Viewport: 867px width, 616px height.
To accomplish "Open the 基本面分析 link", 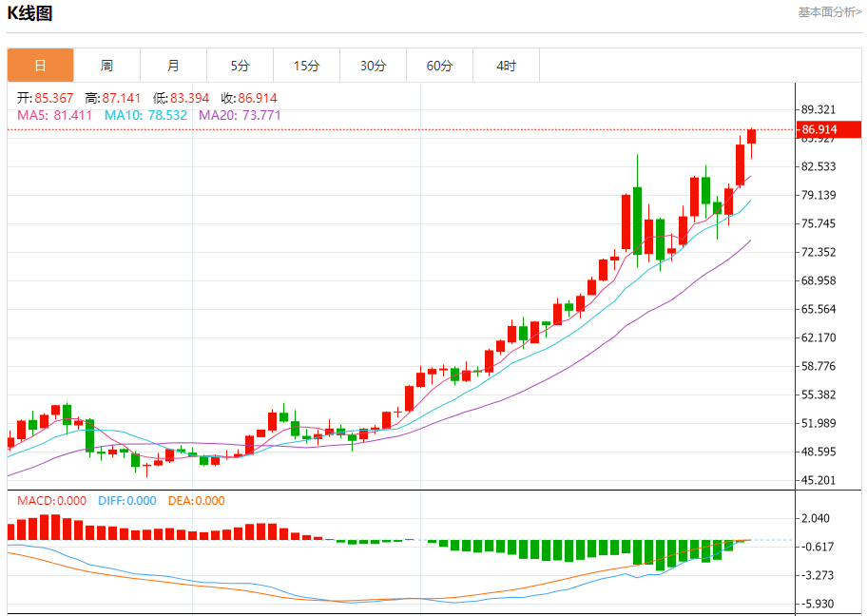I will point(829,12).
